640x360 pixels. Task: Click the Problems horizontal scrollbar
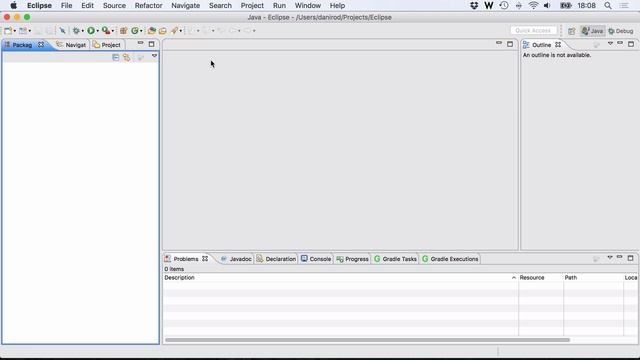pos(367,340)
